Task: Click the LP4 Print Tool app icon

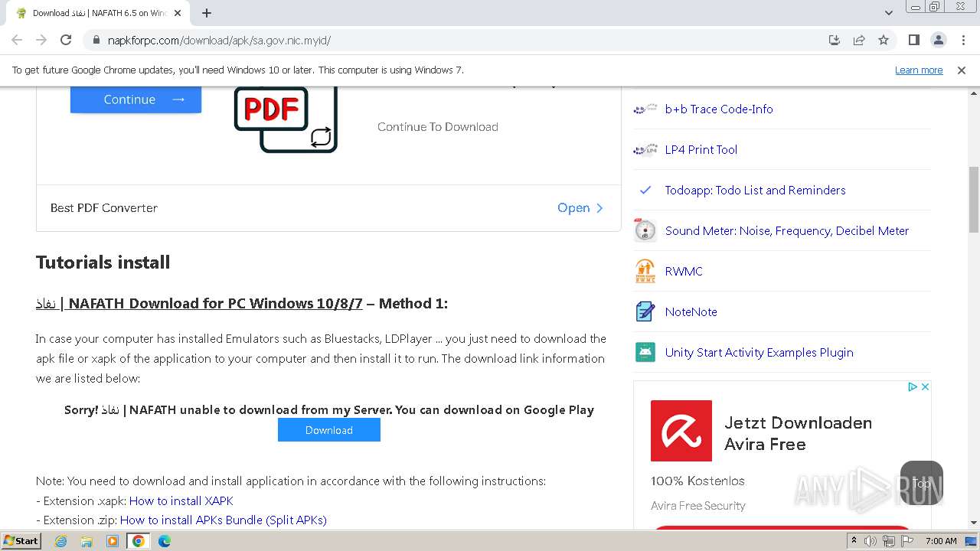Action: [x=645, y=149]
